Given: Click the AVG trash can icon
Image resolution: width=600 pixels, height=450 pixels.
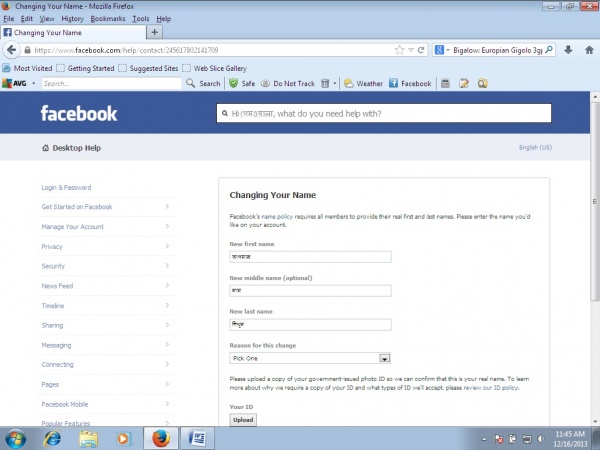Looking at the screenshot, I should [x=325, y=83].
